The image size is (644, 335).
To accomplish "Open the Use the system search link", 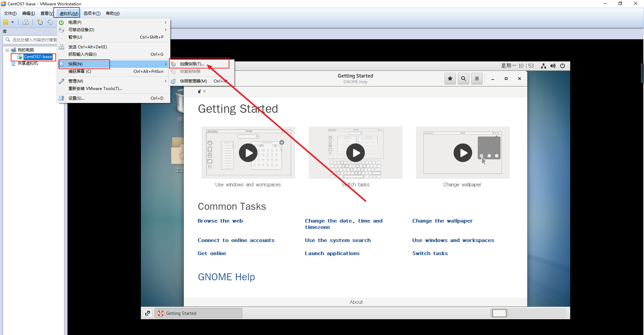I will coord(338,240).
